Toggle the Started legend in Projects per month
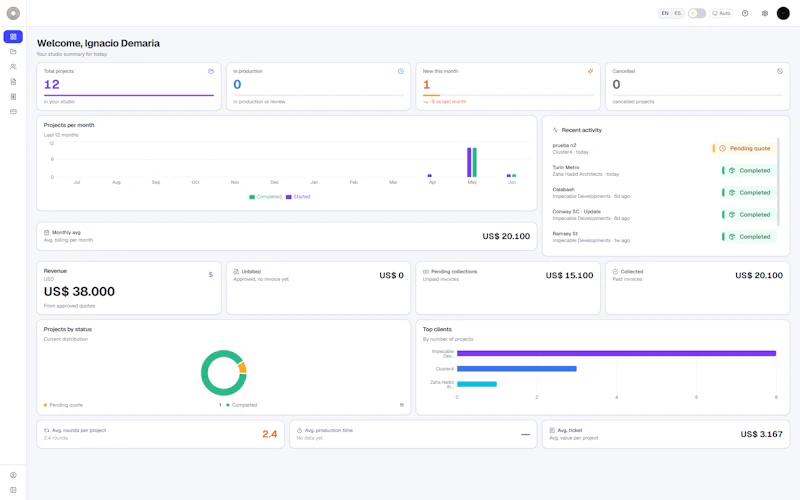Screen dimensions: 800x500 pos(298,197)
